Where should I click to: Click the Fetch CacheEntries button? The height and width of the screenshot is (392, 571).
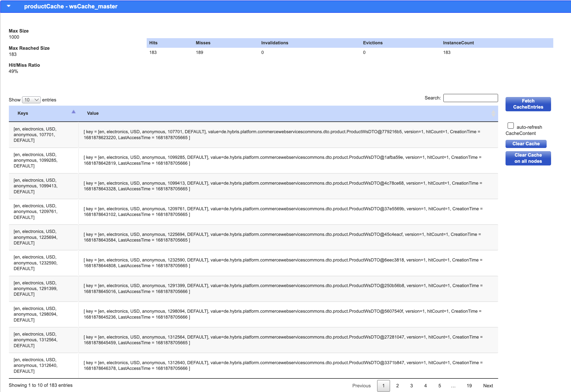tap(528, 104)
